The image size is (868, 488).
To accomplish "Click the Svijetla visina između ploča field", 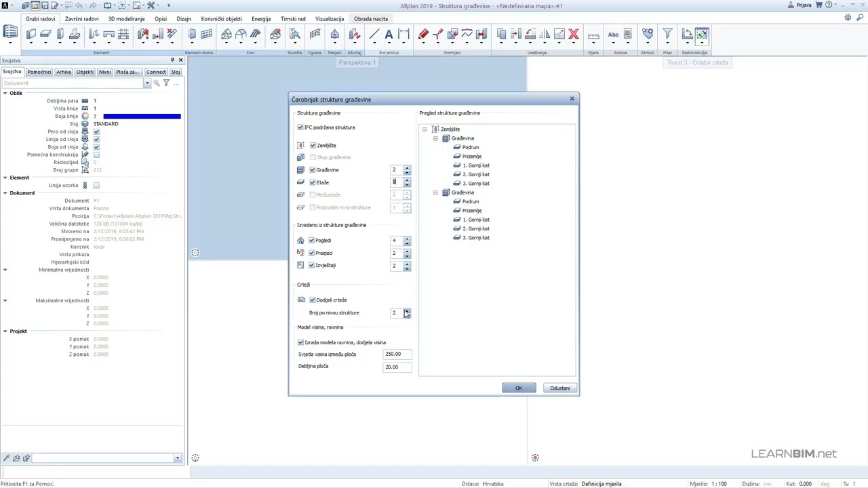I will click(397, 354).
